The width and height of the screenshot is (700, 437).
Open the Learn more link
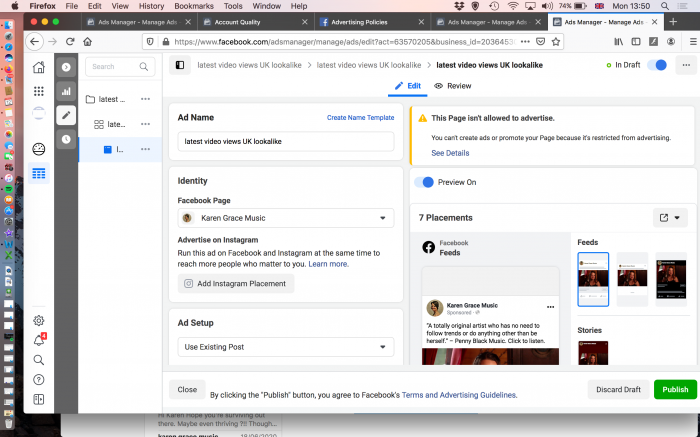[x=329, y=264]
